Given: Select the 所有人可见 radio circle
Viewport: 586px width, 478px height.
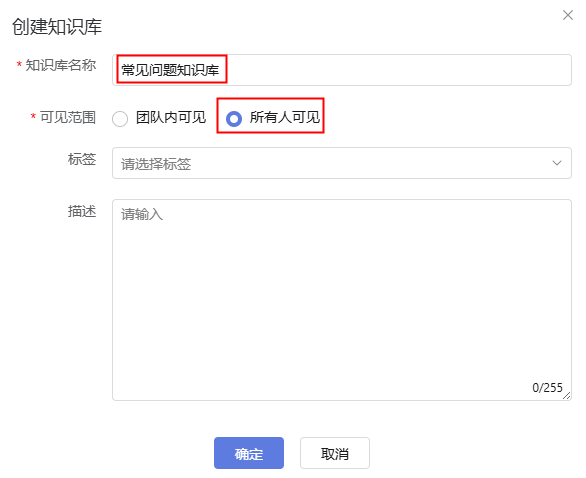Looking at the screenshot, I should [234, 119].
